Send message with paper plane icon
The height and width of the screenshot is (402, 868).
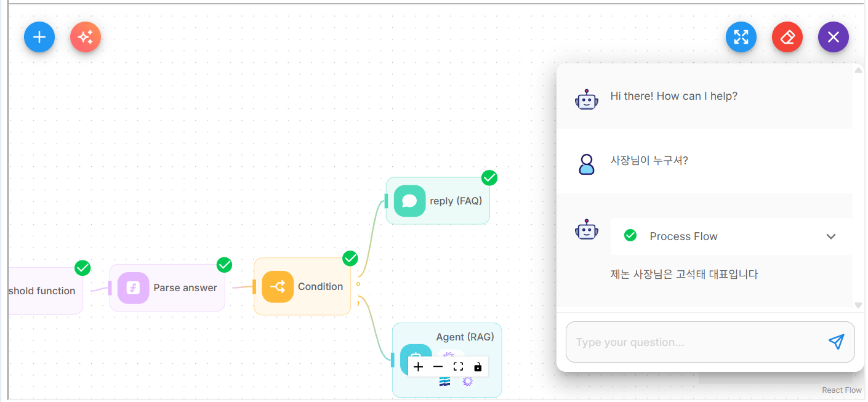point(836,342)
